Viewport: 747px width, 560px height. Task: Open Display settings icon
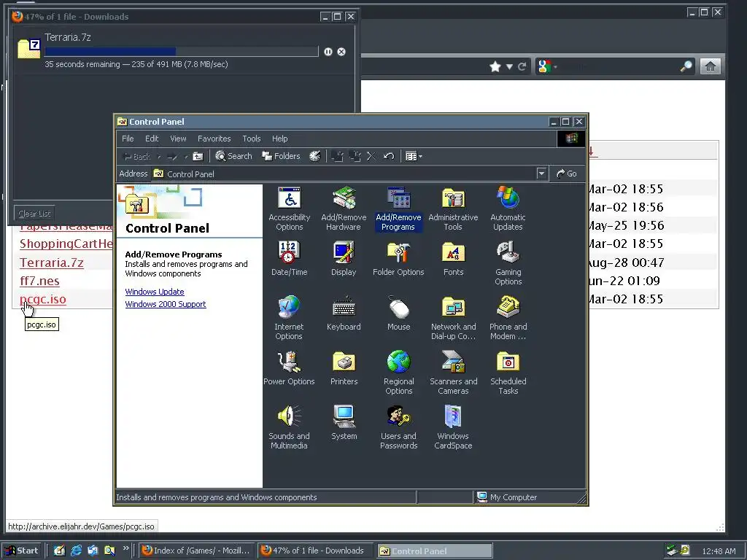point(344,259)
